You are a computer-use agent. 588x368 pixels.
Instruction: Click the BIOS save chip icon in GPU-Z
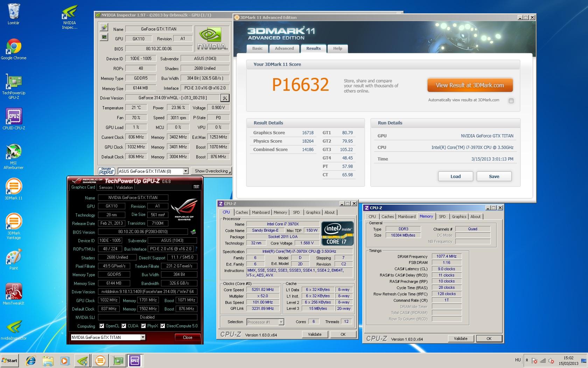click(x=193, y=232)
